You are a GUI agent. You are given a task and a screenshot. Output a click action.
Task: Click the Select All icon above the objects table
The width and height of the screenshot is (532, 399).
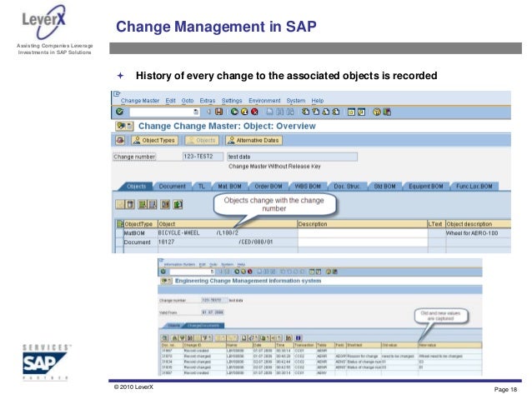coord(143,204)
